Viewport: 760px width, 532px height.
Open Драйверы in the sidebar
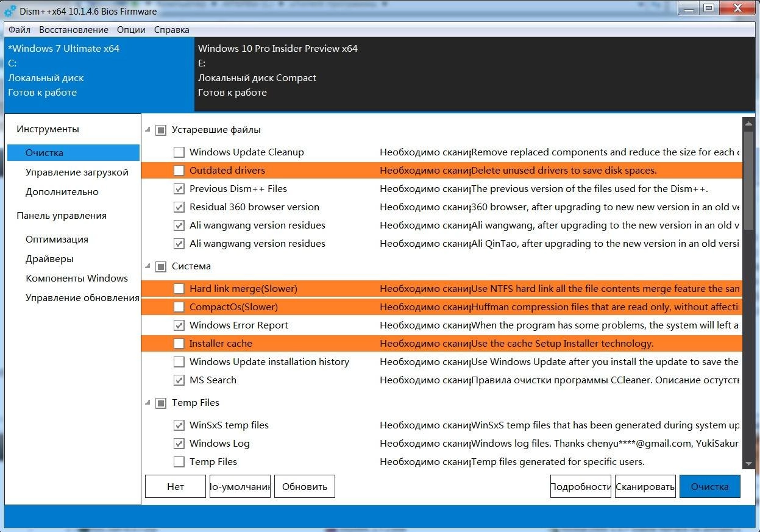click(49, 259)
